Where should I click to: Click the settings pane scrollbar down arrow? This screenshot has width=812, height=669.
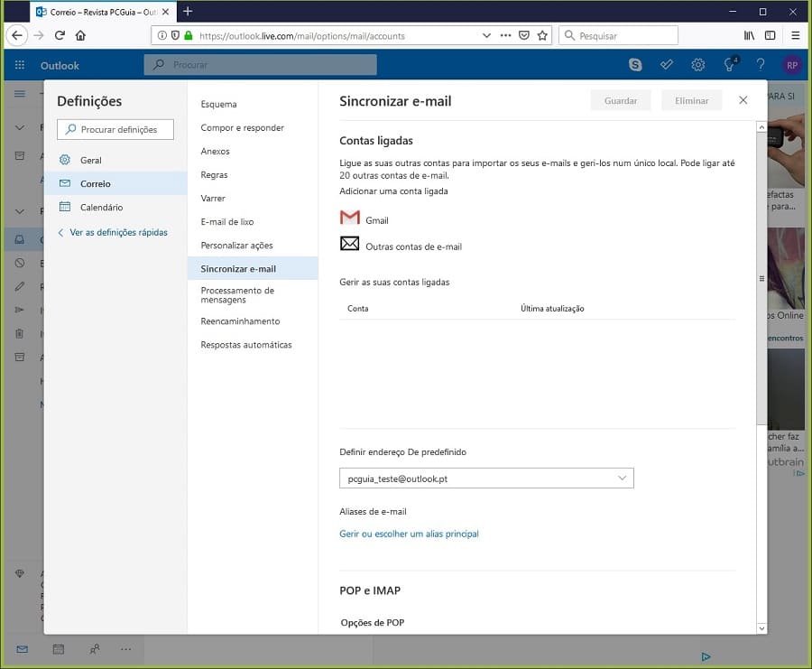(x=761, y=628)
